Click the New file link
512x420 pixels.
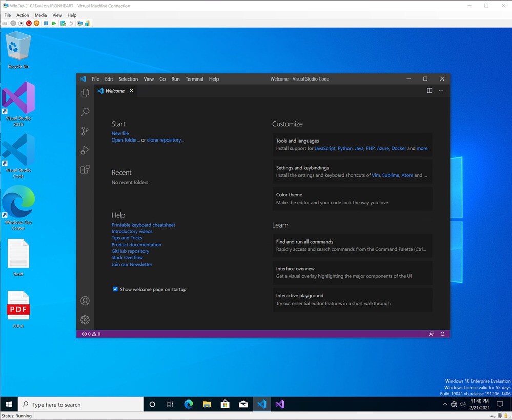pyautogui.click(x=120, y=133)
